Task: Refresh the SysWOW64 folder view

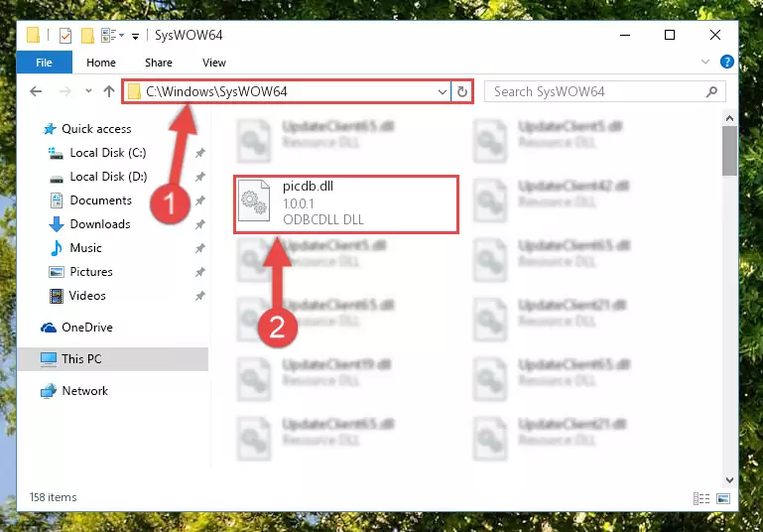Action: tap(462, 91)
